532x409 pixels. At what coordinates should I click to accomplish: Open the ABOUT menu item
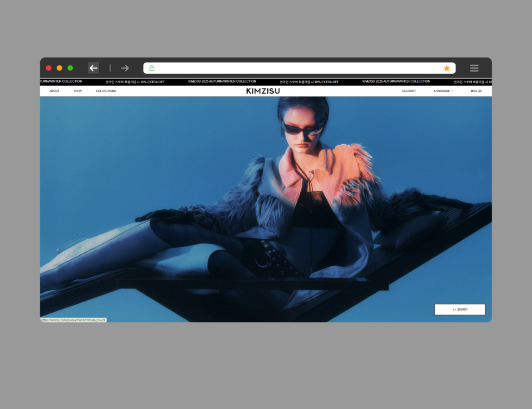(54, 91)
